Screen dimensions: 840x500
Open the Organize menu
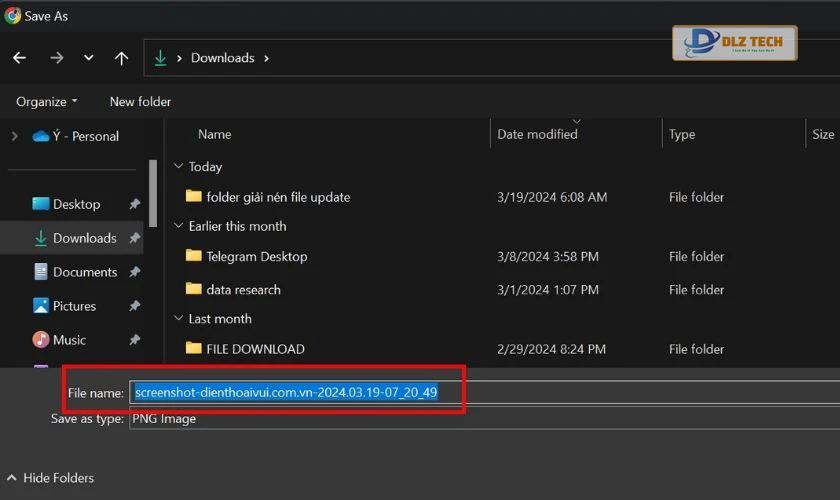point(47,101)
